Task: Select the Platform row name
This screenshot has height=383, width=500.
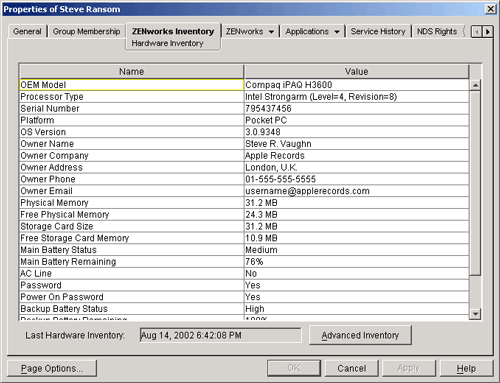Action: point(131,120)
